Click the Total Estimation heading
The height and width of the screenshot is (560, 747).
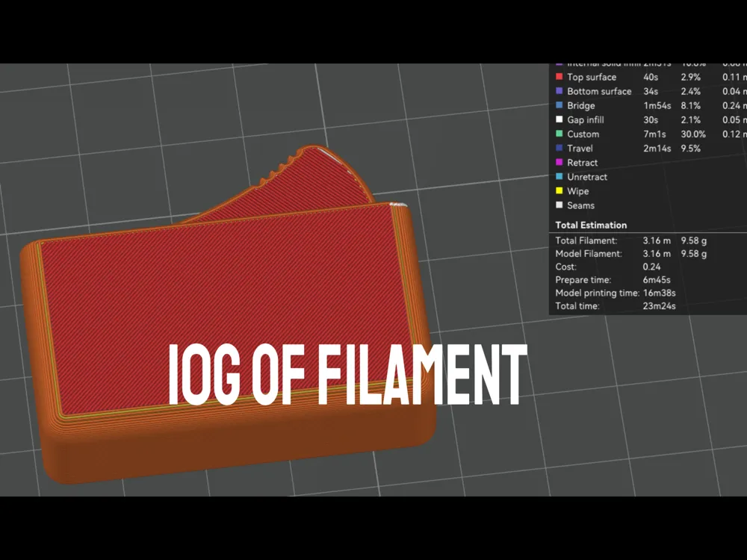[591, 225]
